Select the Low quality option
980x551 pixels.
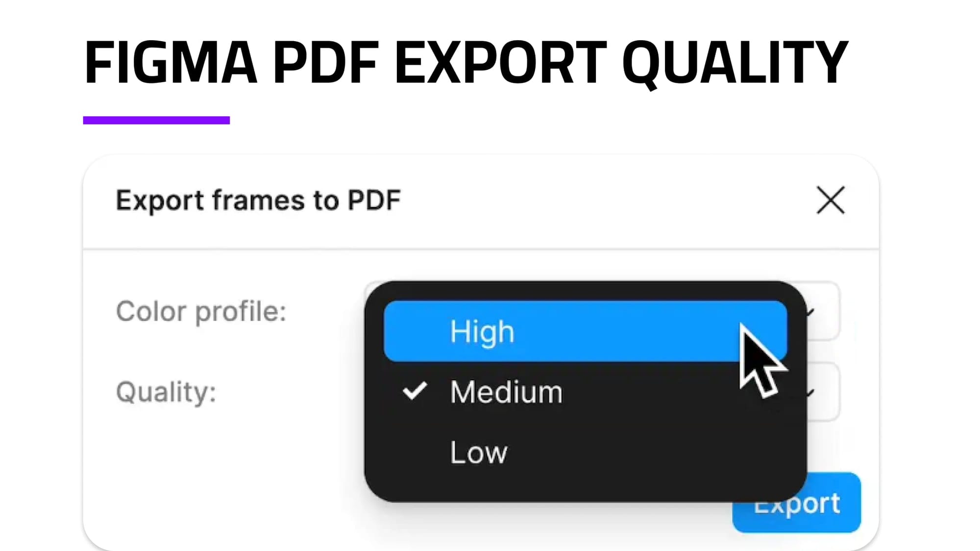(x=478, y=452)
